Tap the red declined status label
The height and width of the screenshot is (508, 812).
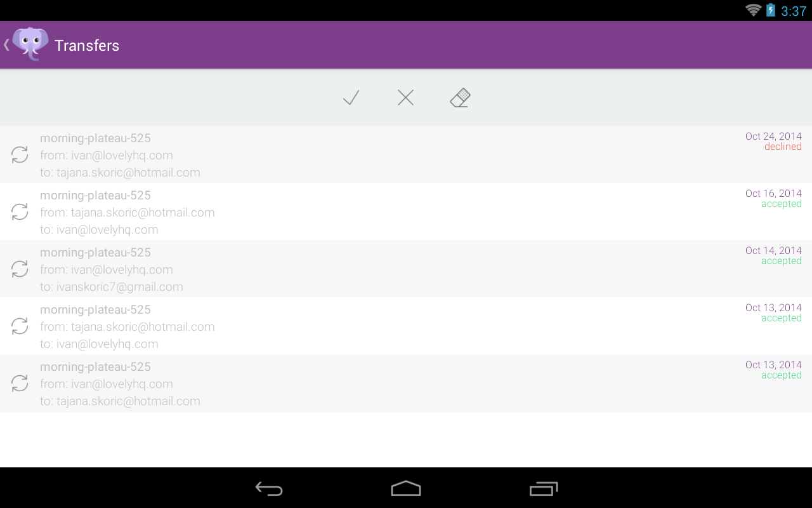783,147
